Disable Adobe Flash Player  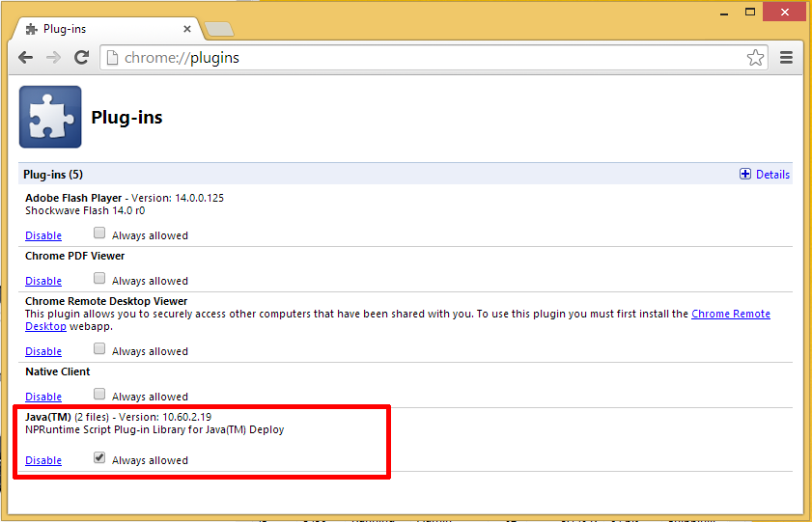point(43,235)
